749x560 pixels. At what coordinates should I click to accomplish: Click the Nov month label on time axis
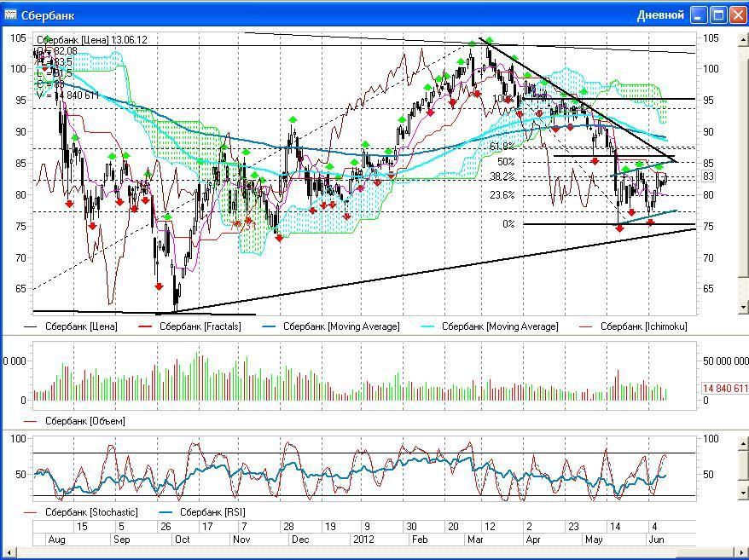pyautogui.click(x=241, y=540)
